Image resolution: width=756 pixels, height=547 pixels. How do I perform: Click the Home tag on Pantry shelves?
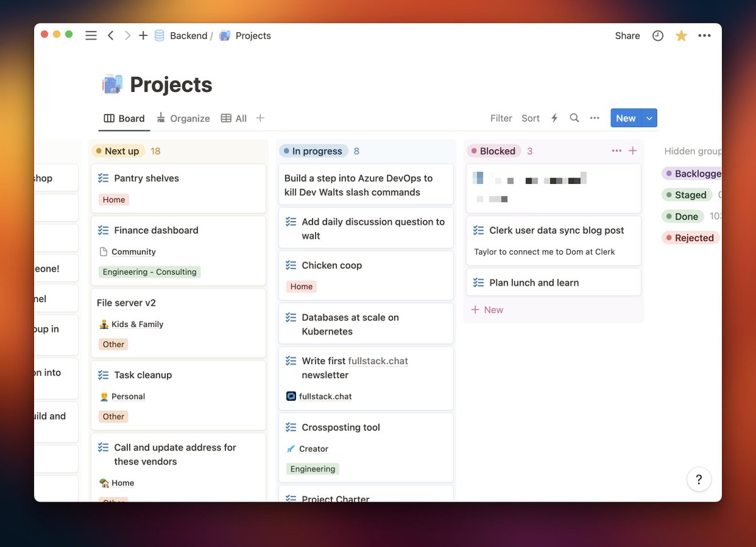pyautogui.click(x=113, y=200)
